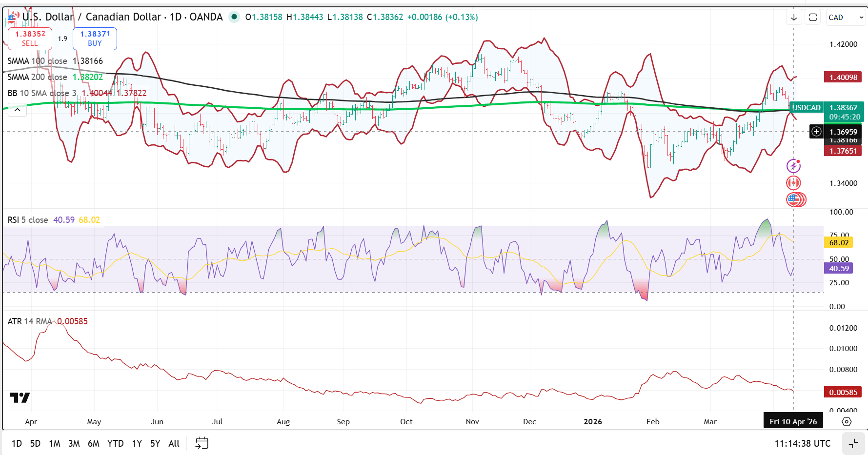Click the fullscreen rectangle icon at top right
This screenshot has height=455, width=868.
pyautogui.click(x=813, y=18)
